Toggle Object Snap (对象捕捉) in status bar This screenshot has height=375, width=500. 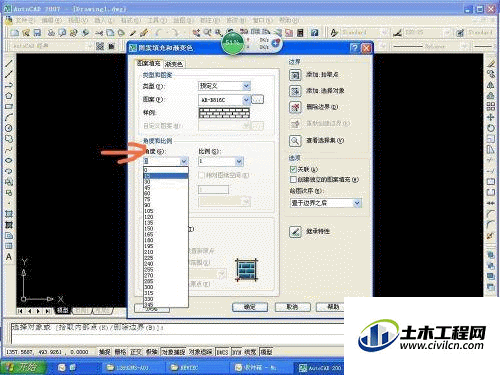173,352
